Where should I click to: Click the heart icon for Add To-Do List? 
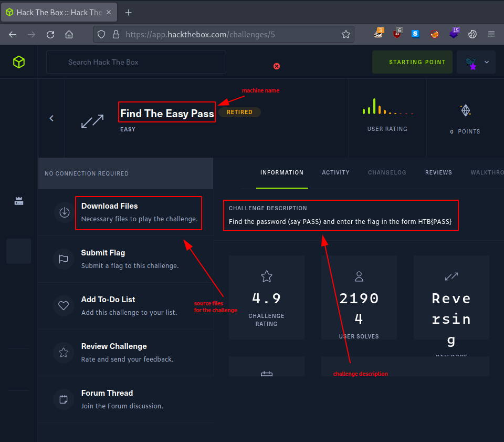pyautogui.click(x=64, y=306)
